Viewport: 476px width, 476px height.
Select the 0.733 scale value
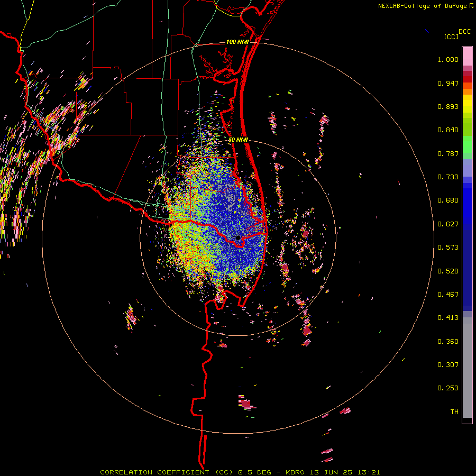448,177
